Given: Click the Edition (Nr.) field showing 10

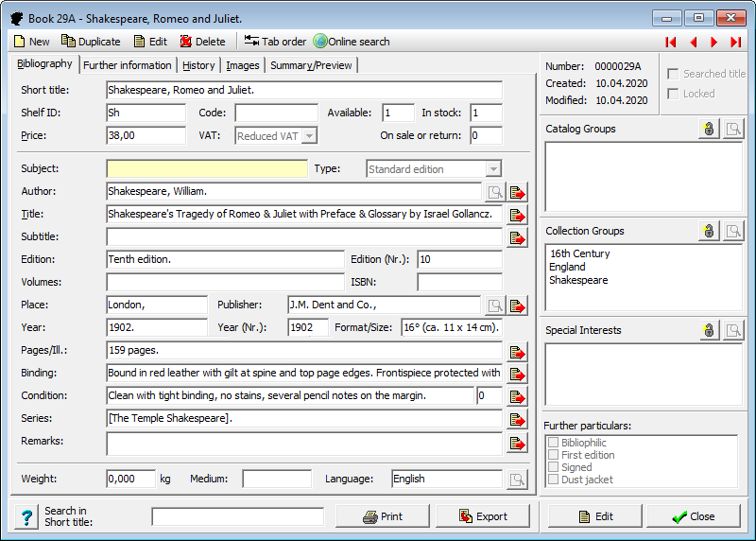Looking at the screenshot, I should (460, 260).
